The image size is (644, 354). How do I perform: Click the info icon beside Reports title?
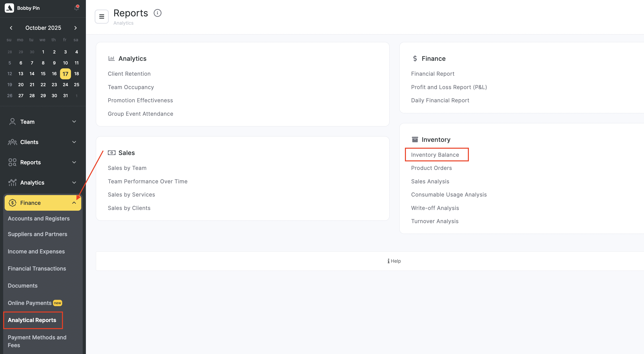158,13
